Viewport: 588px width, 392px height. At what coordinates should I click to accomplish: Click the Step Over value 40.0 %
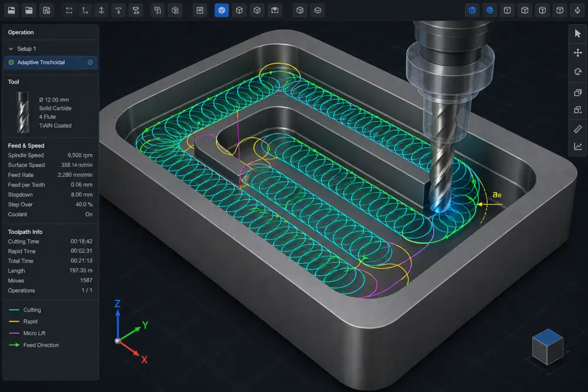[x=84, y=205]
